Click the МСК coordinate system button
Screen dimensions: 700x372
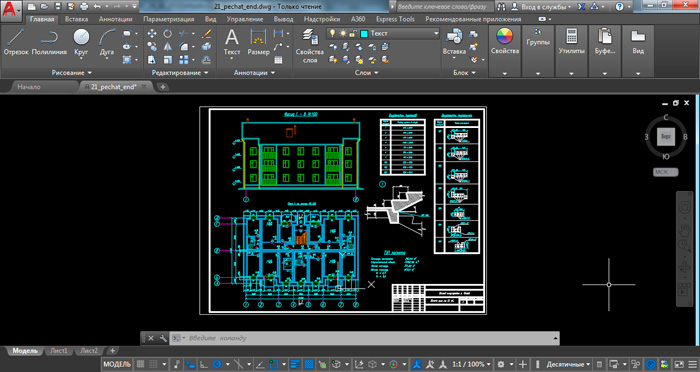pos(666,172)
